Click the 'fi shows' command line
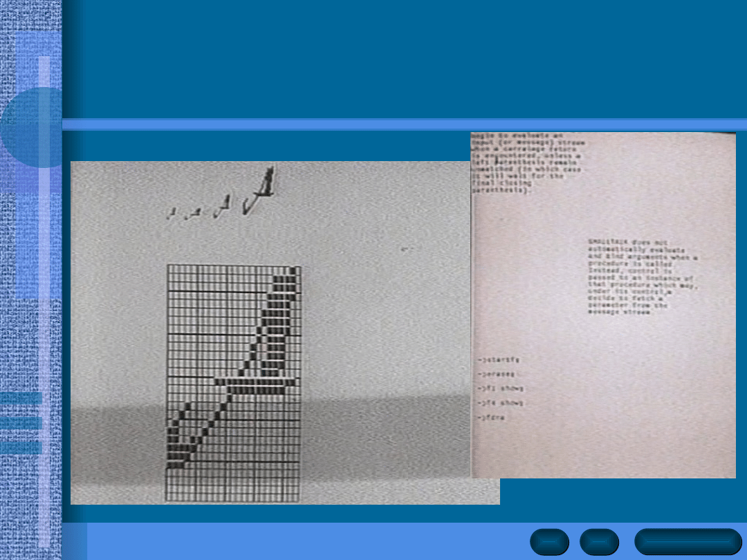Image resolution: width=747 pixels, height=560 pixels. pos(501,389)
